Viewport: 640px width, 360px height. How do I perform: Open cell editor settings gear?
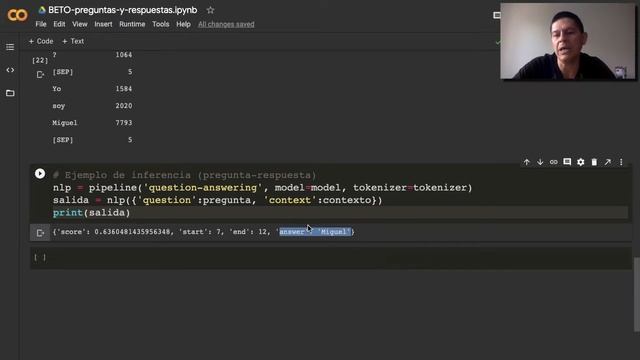(x=580, y=162)
